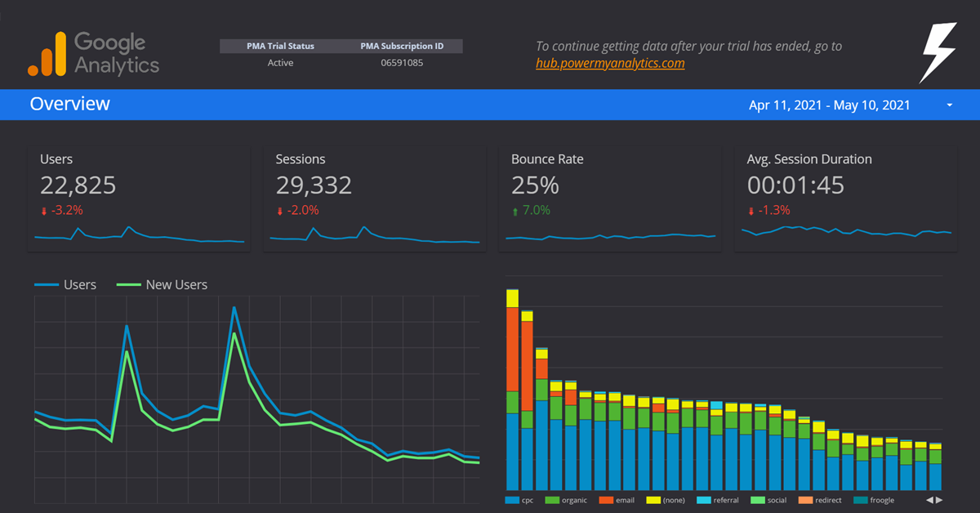
Task: Click the red down arrow under Users
Action: pyautogui.click(x=44, y=211)
